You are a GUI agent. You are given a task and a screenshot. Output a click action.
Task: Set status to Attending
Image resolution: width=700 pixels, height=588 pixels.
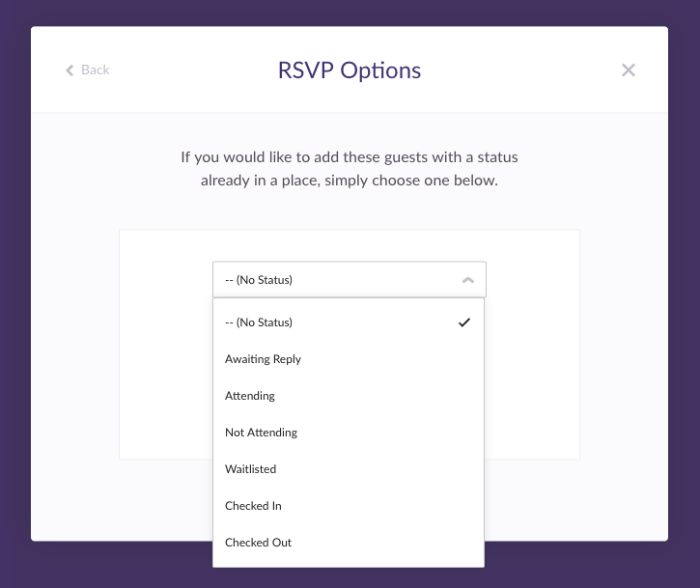pos(349,396)
